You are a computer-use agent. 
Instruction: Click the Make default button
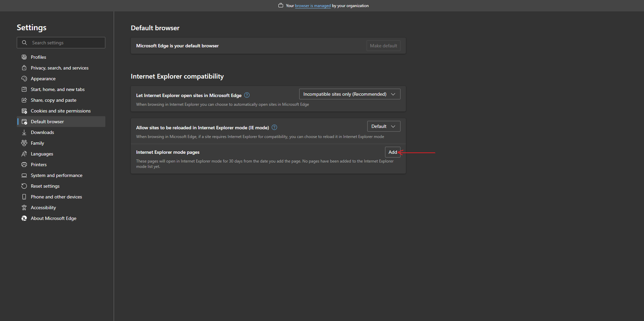coord(383,46)
